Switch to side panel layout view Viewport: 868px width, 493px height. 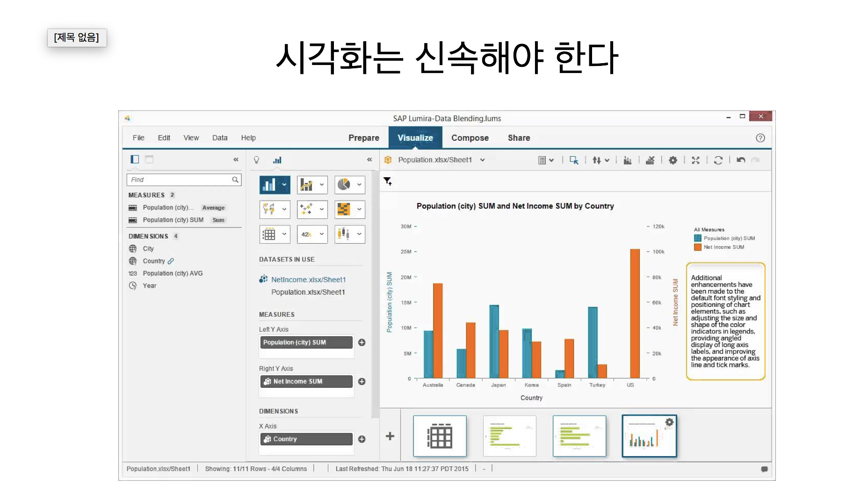tap(135, 159)
